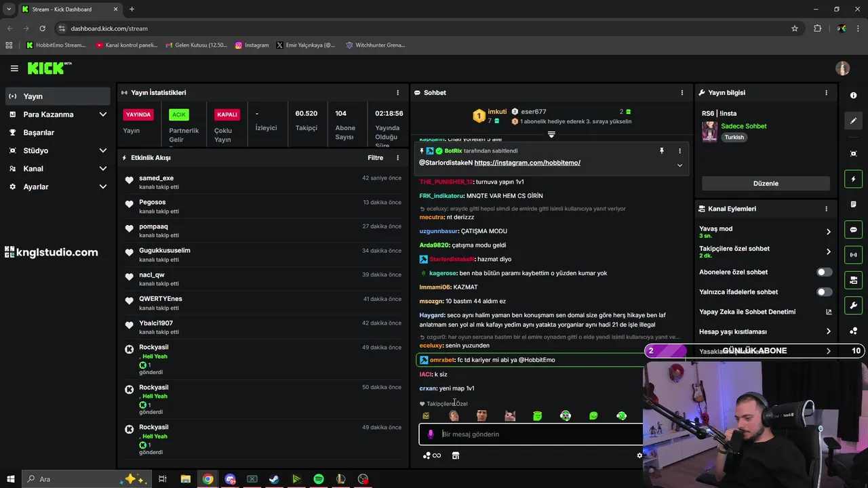Expand the pinned message with its chevron
The width and height of the screenshot is (868, 488).
coord(679,165)
